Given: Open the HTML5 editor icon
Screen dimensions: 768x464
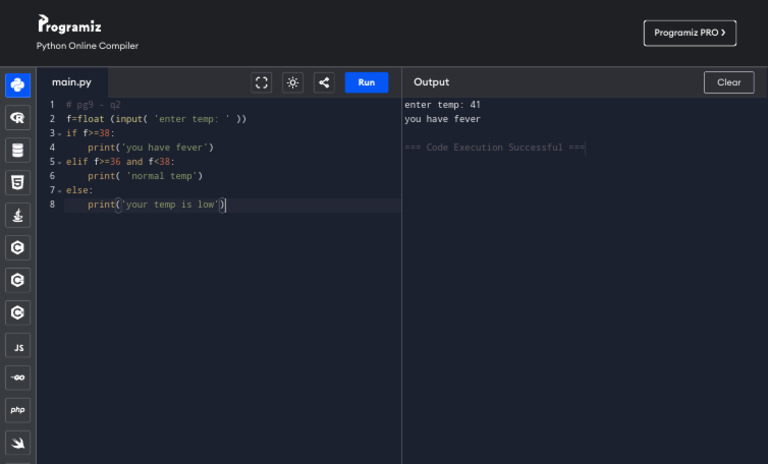Looking at the screenshot, I should click(18, 182).
